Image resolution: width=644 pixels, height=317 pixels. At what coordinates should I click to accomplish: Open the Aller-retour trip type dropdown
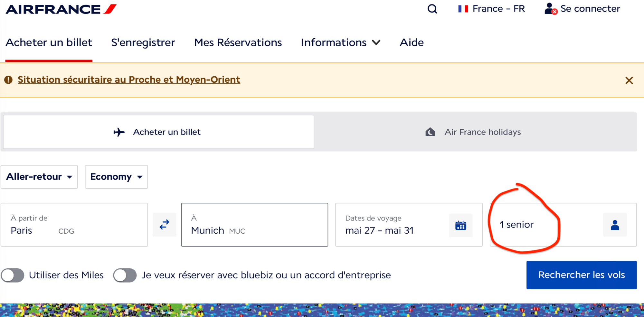tap(39, 177)
